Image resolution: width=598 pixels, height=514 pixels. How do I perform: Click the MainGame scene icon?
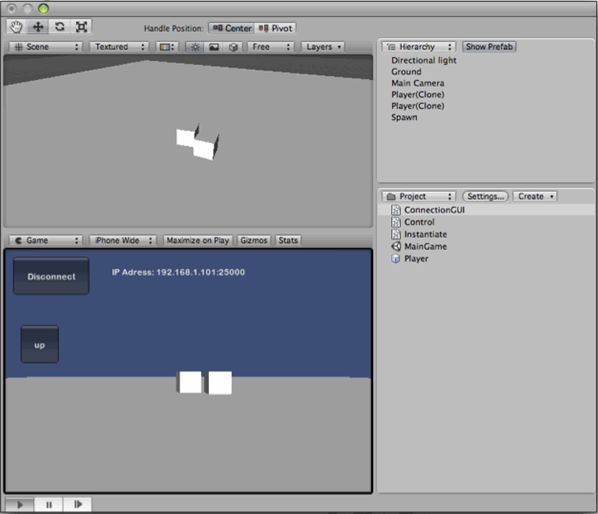(396, 247)
